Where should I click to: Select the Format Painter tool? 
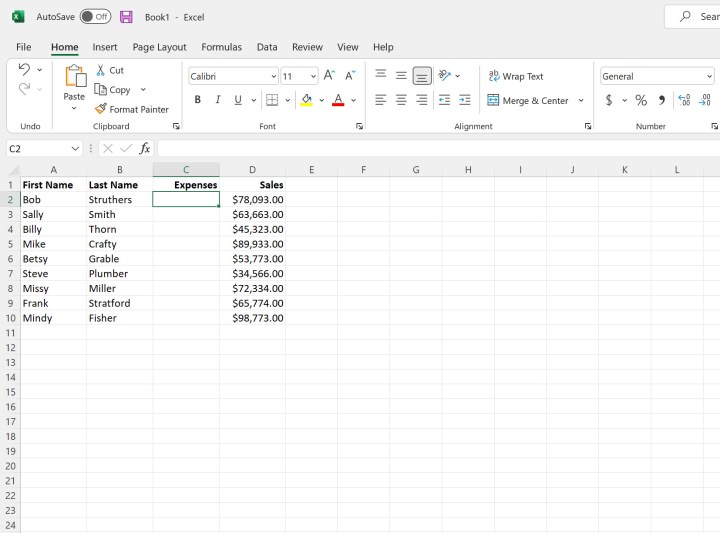pos(132,109)
